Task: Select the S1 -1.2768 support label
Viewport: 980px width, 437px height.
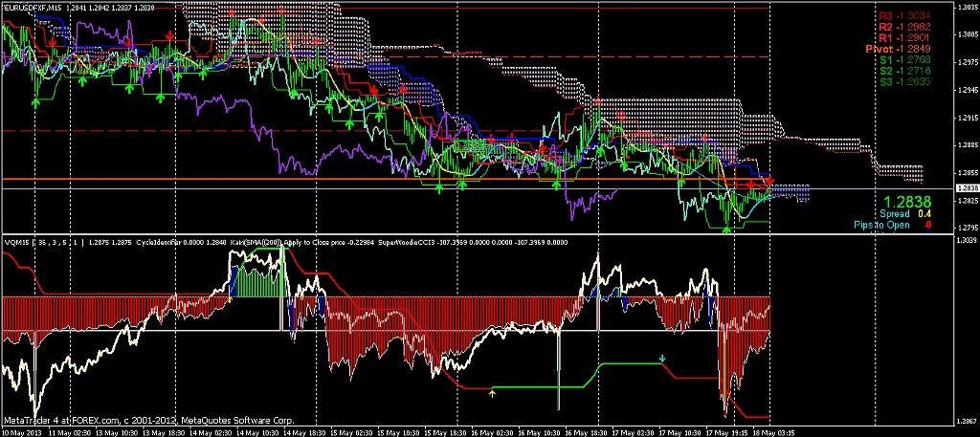Action: coord(904,60)
